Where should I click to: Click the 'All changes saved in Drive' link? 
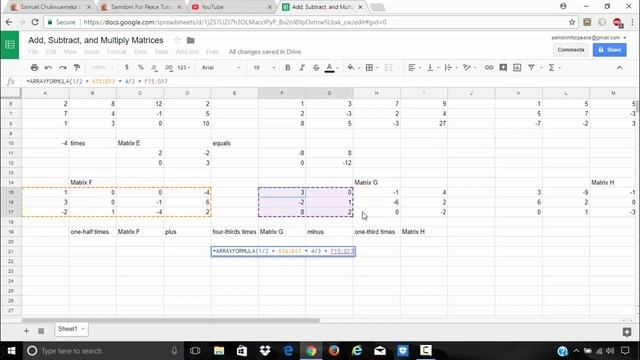(265, 52)
